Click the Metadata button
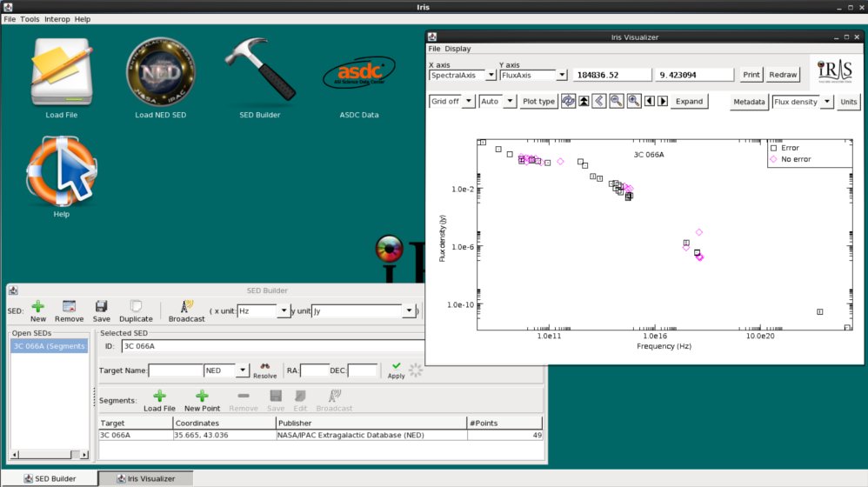 click(x=749, y=102)
